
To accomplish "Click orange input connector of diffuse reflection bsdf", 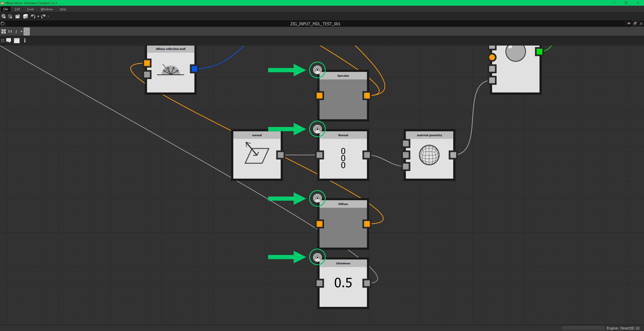I will tap(147, 63).
